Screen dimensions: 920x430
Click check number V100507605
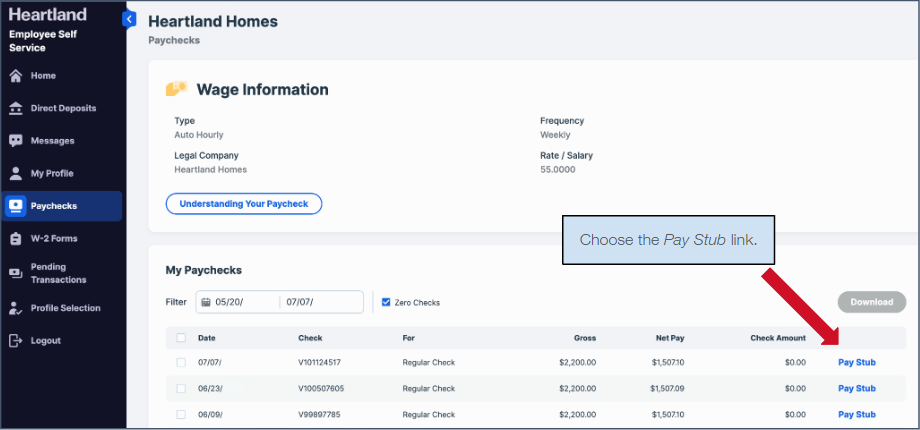321,388
